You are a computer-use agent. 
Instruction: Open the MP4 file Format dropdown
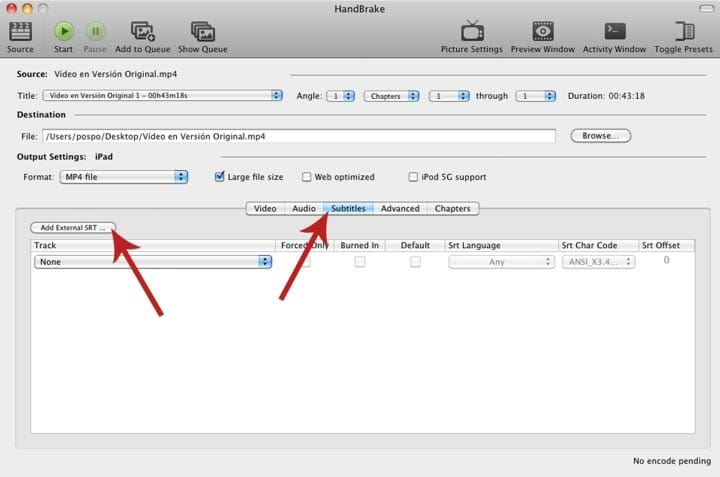(x=124, y=177)
